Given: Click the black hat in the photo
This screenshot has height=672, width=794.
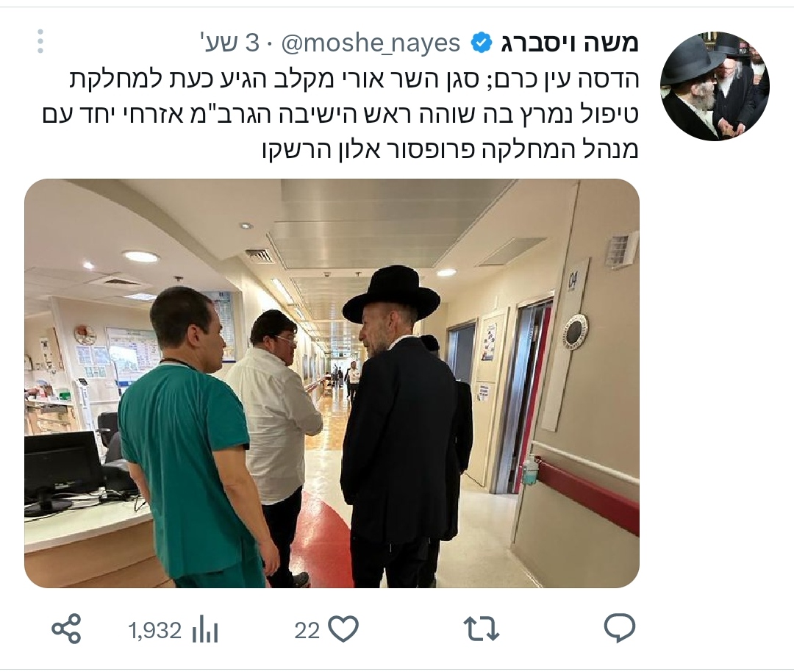Looking at the screenshot, I should click(391, 295).
